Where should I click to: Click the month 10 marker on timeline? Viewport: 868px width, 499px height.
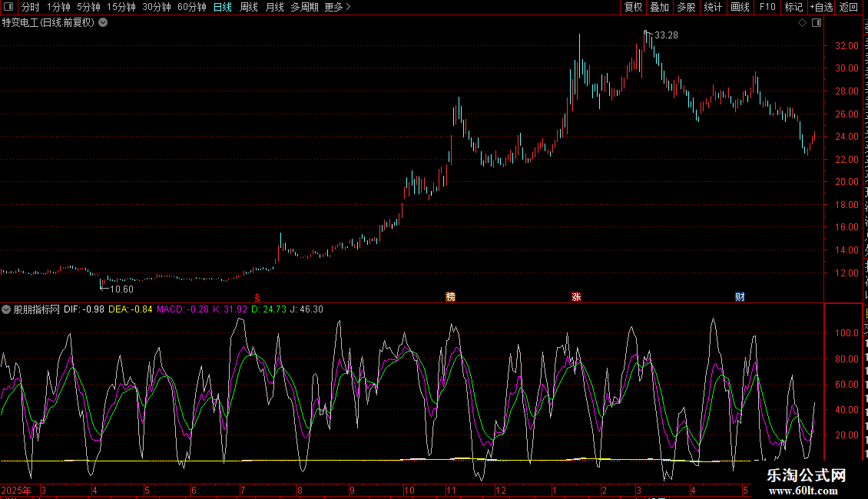(x=409, y=490)
